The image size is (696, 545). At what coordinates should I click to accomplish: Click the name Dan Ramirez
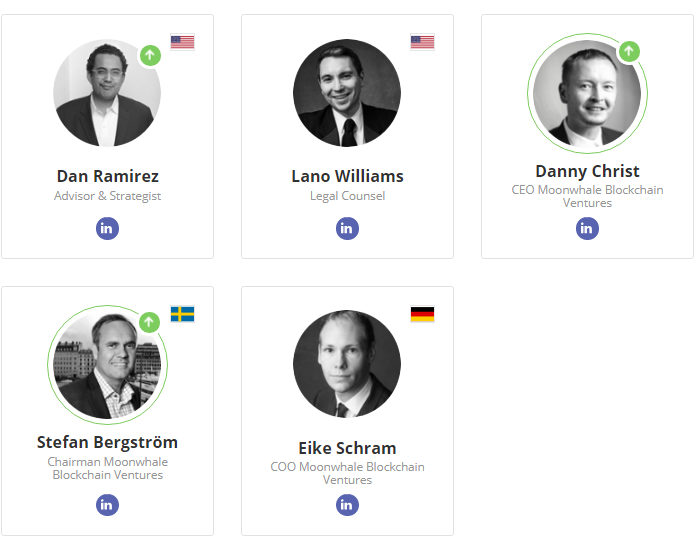[107, 176]
